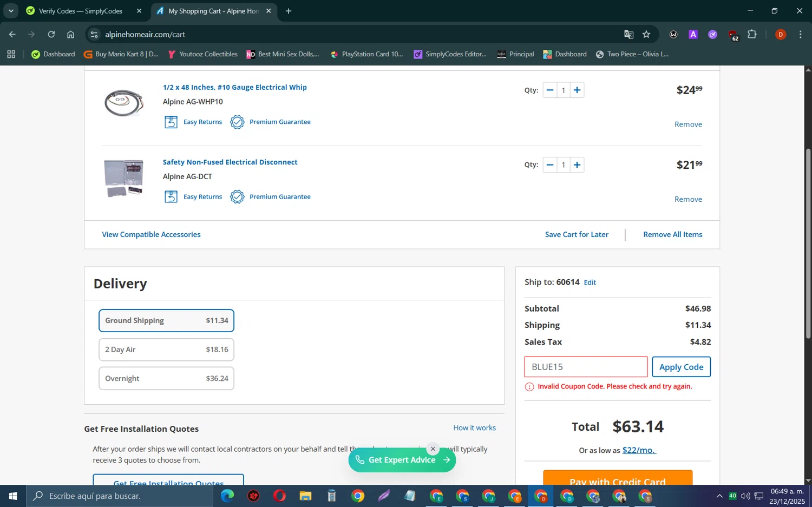This screenshot has width=812, height=507.
Task: Pay with Credit Card
Action: 618,478
